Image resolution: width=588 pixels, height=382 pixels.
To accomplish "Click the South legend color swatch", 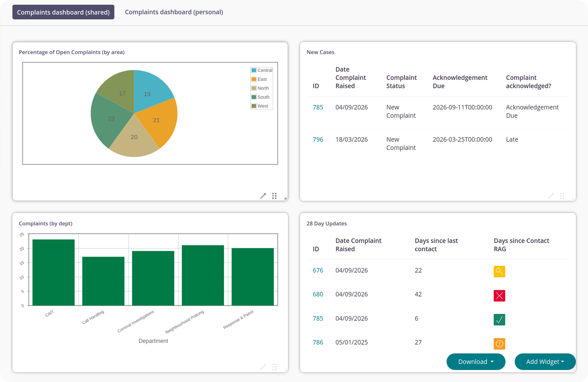I will click(x=254, y=97).
